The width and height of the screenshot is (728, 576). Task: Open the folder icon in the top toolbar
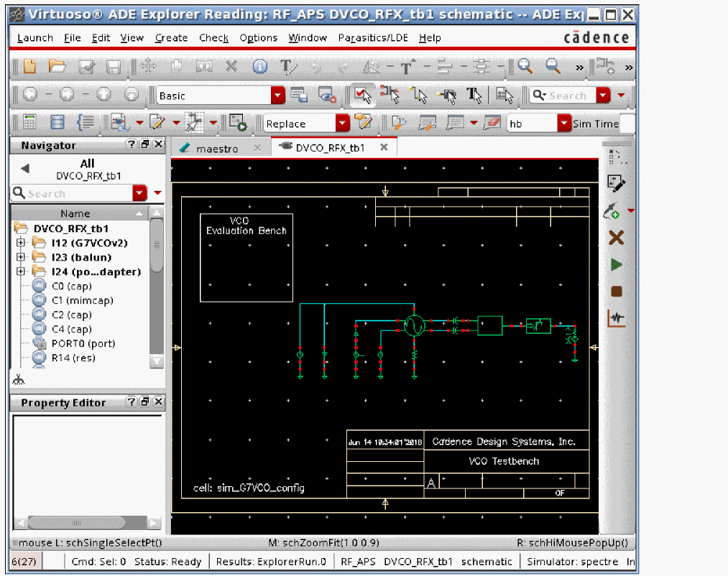(57, 67)
